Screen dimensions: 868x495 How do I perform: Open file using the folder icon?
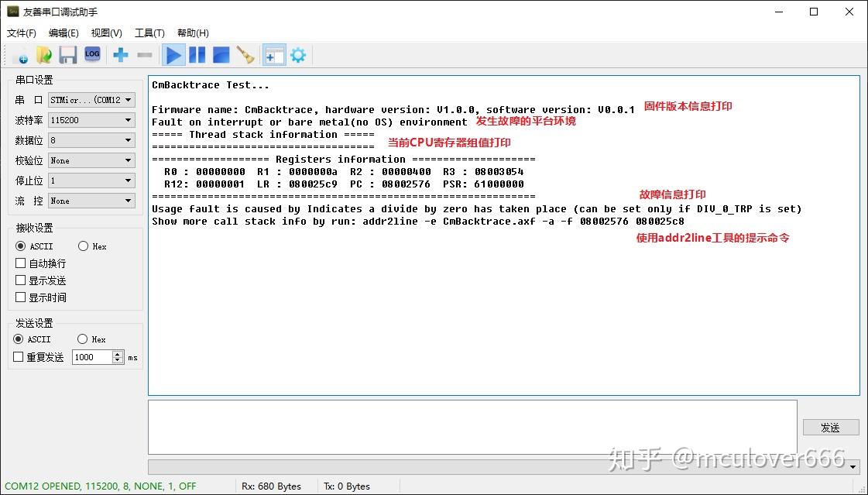click(x=43, y=55)
